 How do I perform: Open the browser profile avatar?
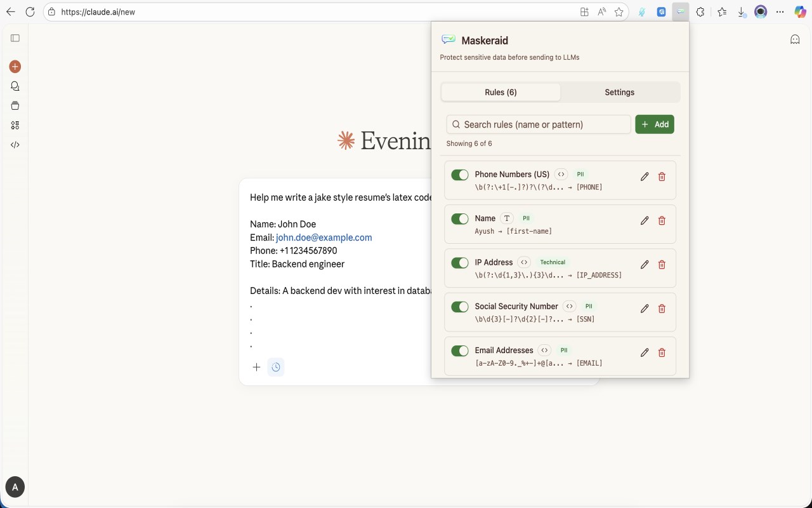761,11
